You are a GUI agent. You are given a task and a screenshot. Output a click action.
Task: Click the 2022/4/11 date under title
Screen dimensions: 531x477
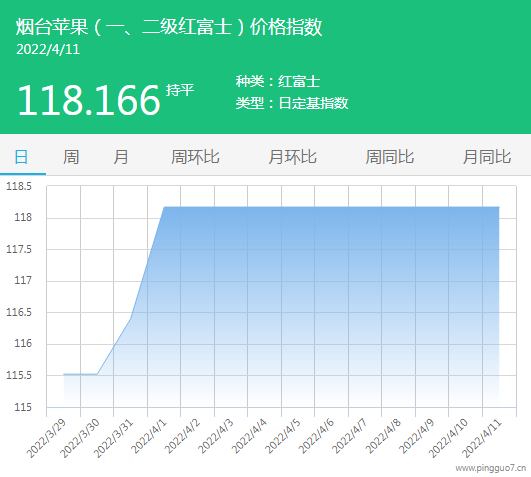click(48, 49)
